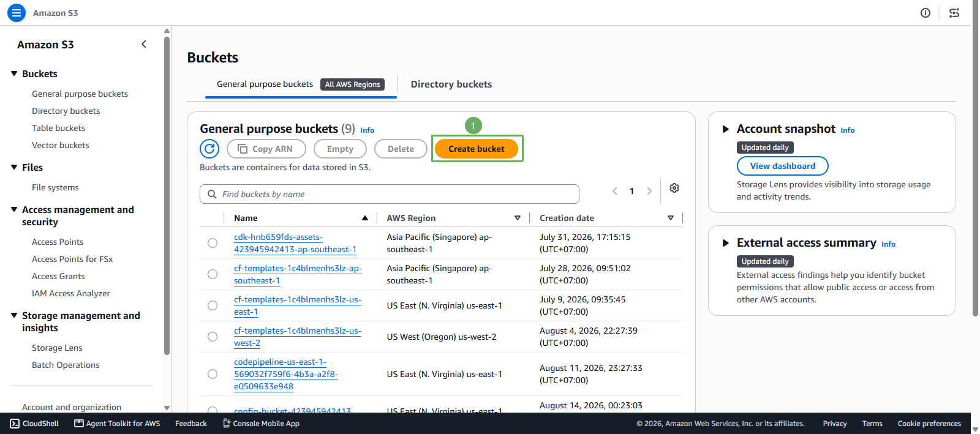Open table preferences gear icon
Image resolution: width=980 pixels, height=434 pixels.
click(x=674, y=188)
